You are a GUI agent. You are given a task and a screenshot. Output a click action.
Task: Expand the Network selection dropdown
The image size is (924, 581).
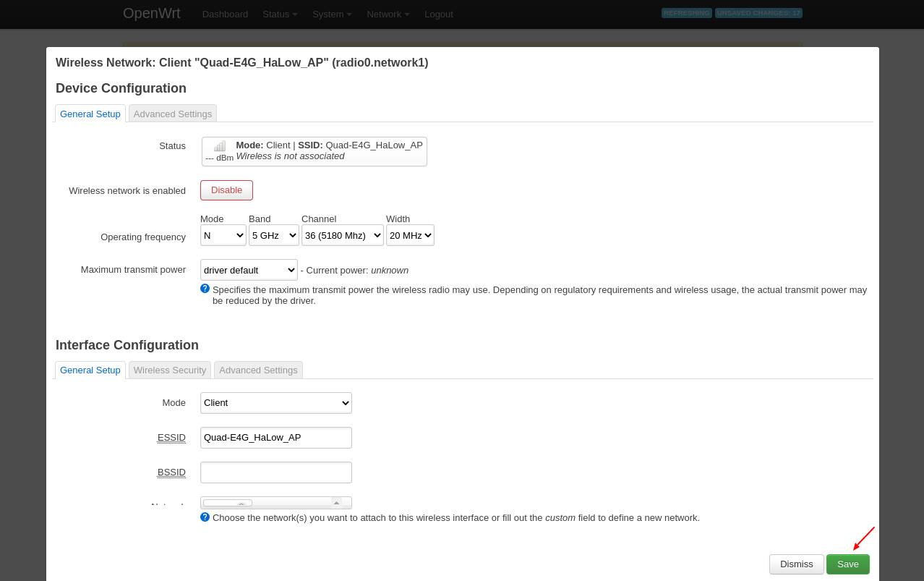[276, 503]
